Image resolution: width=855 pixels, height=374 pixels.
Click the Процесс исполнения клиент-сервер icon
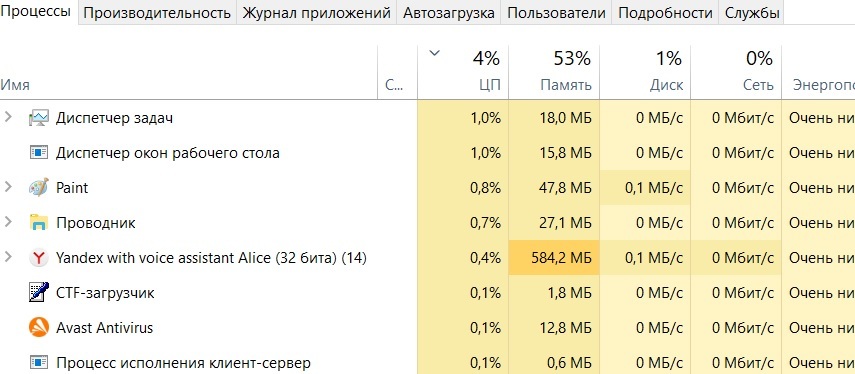[39, 363]
